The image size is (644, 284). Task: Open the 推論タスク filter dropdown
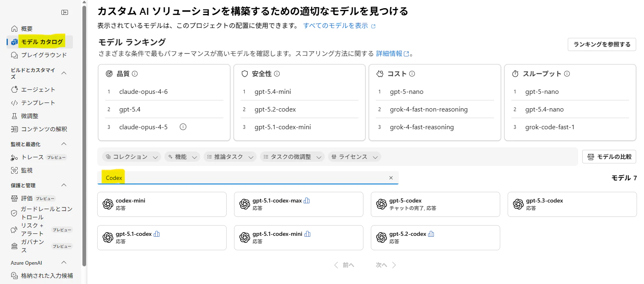coord(230,157)
